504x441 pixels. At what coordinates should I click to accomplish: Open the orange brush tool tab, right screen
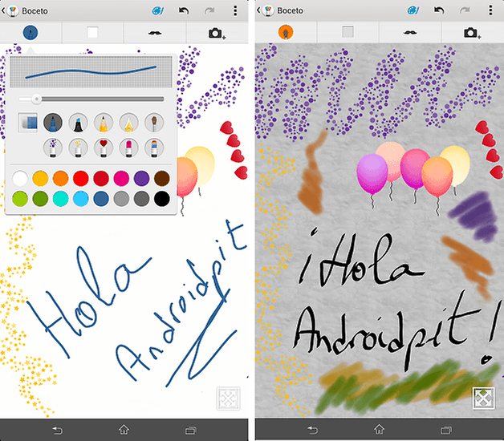286,32
